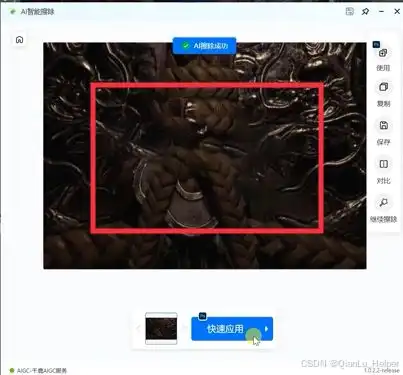Go to the home screen icon
Image resolution: width=403 pixels, height=375 pixels.
pos(19,40)
